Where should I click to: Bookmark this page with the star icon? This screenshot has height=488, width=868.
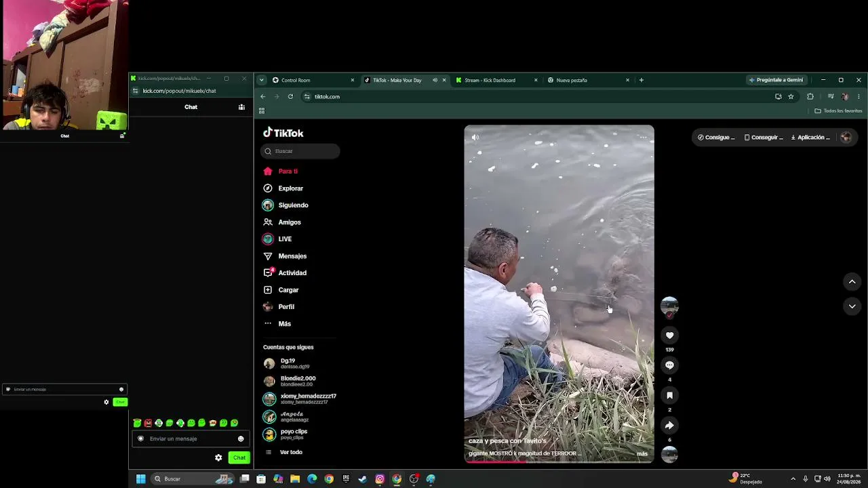[791, 96]
